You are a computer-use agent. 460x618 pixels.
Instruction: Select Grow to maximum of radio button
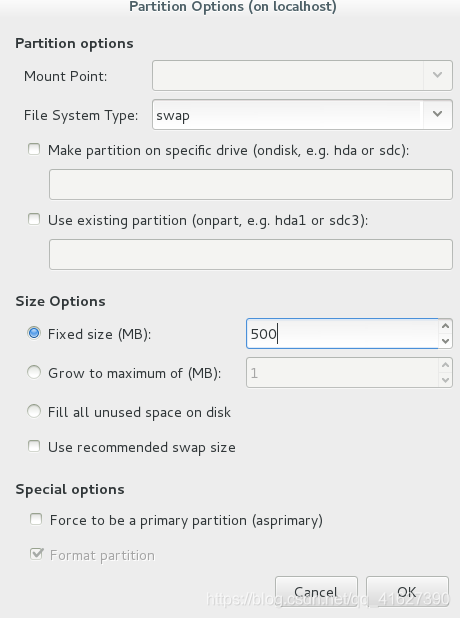34,372
